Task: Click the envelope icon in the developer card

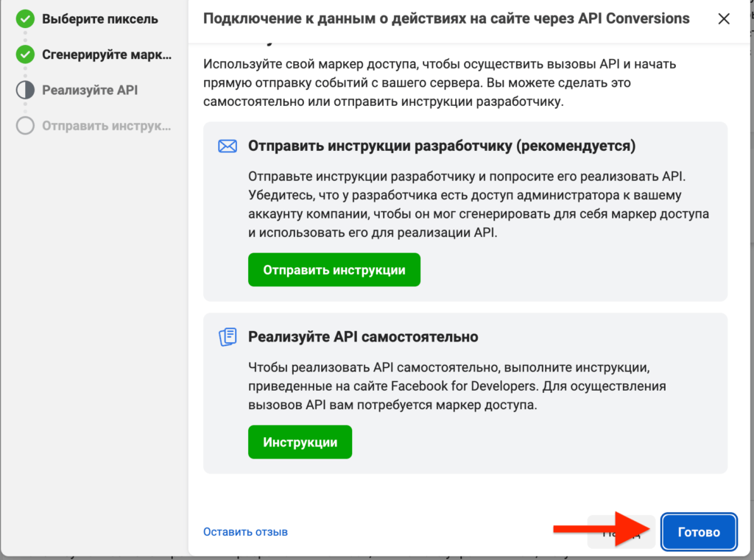Action: click(228, 146)
